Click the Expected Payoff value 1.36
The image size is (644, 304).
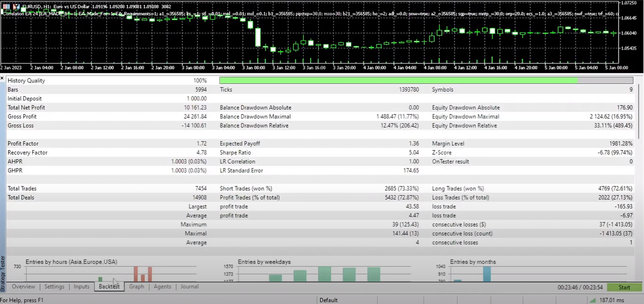[x=413, y=143]
